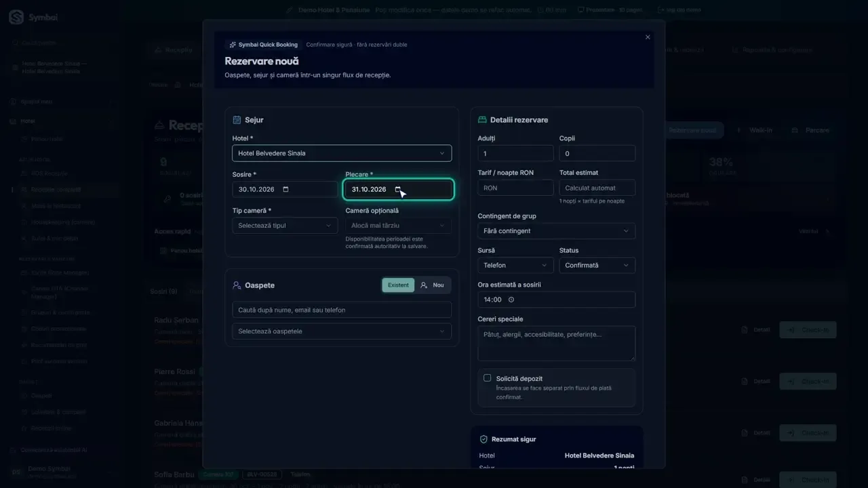Open the Sosire date calendar icon

point(285,189)
